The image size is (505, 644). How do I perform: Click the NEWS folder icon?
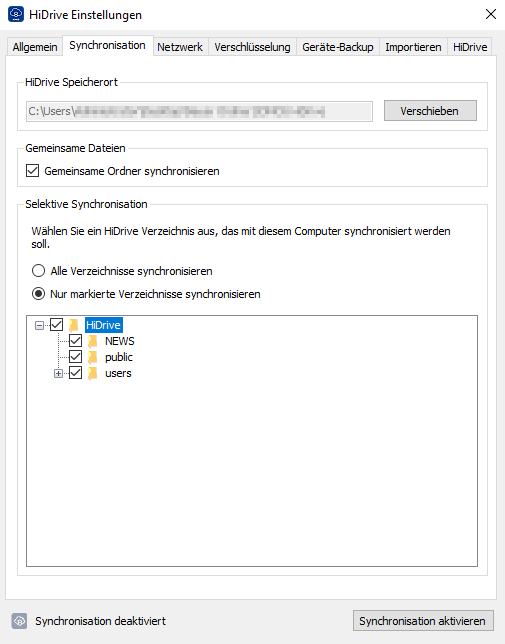point(93,341)
